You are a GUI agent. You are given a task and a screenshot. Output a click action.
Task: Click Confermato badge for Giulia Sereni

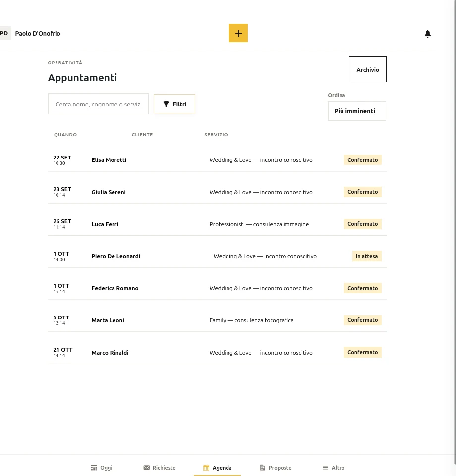coord(363,192)
